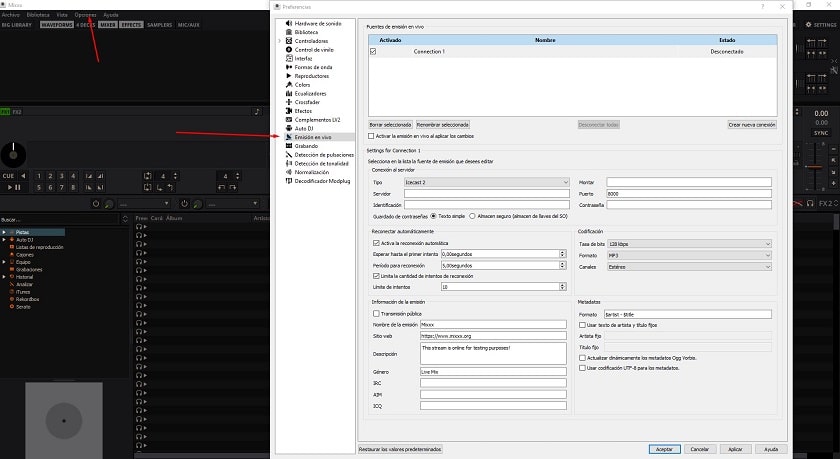
Task: Click the musical note key button
Action: pos(257,111)
